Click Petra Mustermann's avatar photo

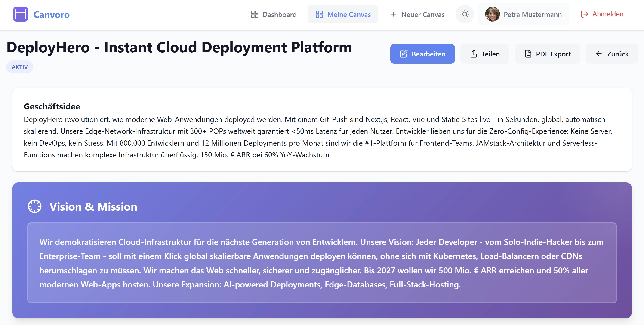(x=492, y=14)
